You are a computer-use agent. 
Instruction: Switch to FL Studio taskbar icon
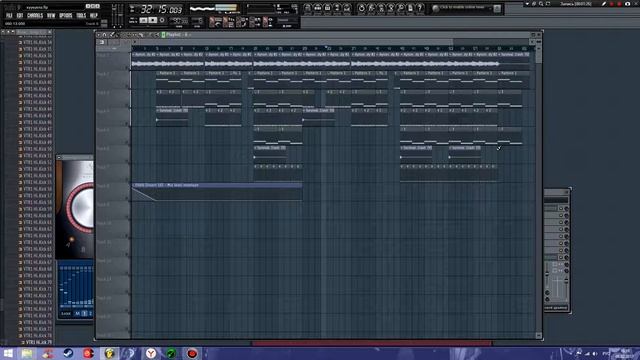[x=109, y=353]
